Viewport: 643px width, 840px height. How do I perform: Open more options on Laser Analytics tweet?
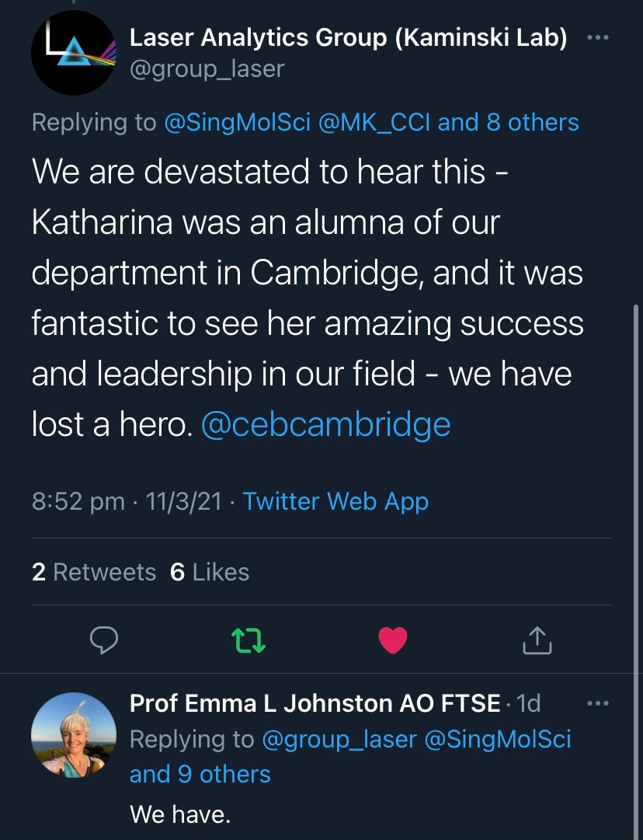[x=597, y=38]
